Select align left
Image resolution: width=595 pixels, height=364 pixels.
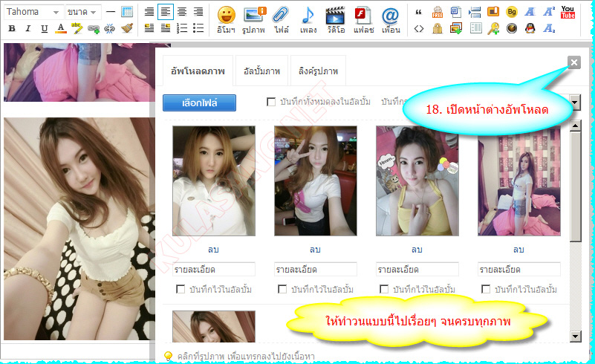tap(166, 12)
